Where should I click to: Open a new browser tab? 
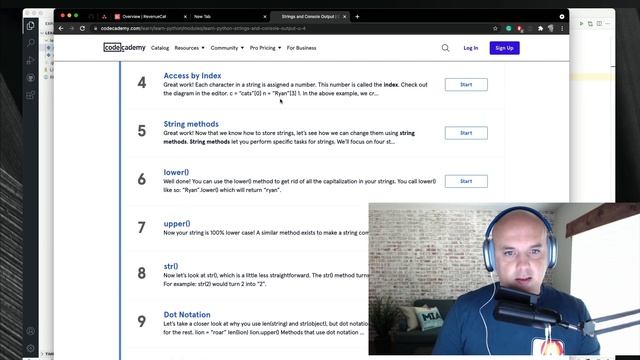click(x=357, y=17)
